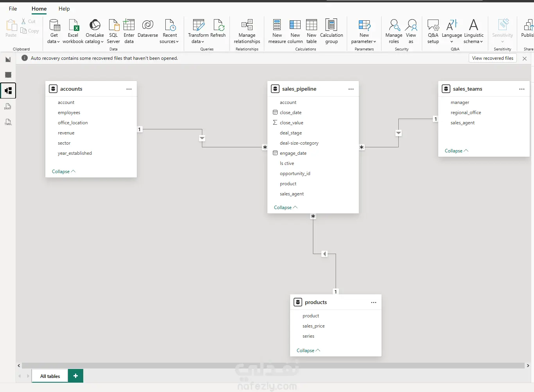Collapse the products table card
Screen dimensions: 534x392
[x=308, y=351]
